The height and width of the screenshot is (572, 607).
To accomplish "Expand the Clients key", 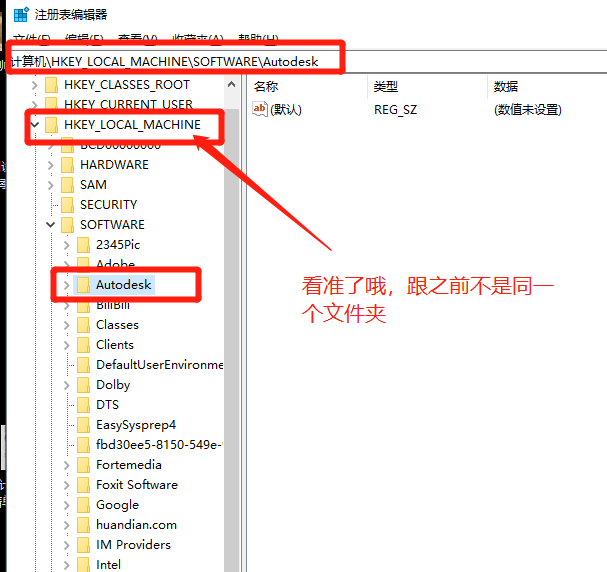I will [67, 345].
